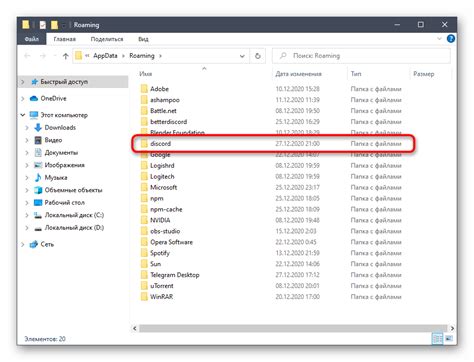Expand the Быстрый доступ tree node
The width and height of the screenshot is (474, 362).
[23, 82]
